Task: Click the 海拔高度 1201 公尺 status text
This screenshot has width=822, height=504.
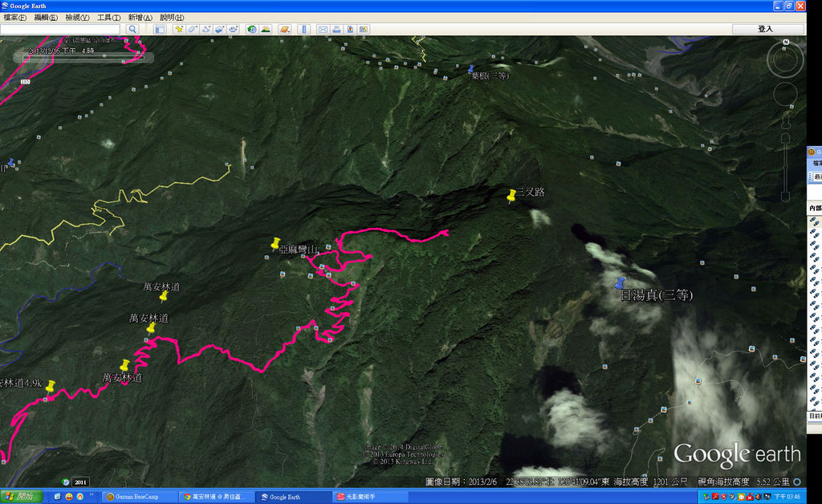Action: [650, 482]
